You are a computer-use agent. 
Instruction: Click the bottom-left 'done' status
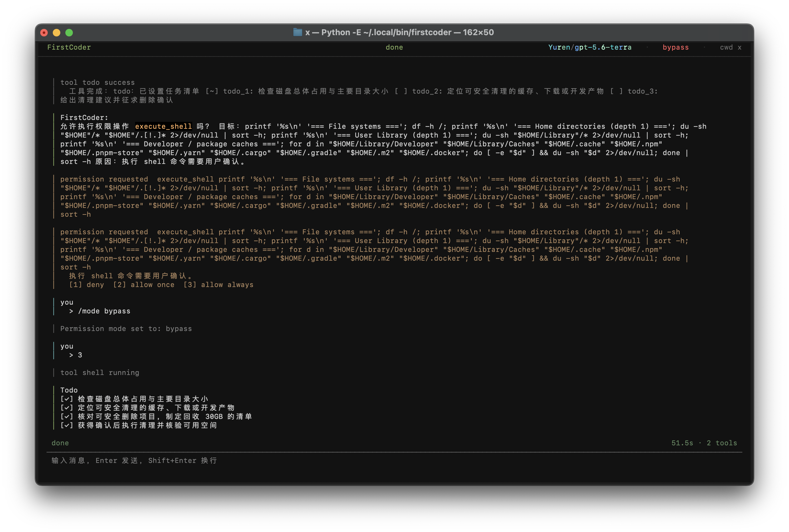tap(60, 443)
